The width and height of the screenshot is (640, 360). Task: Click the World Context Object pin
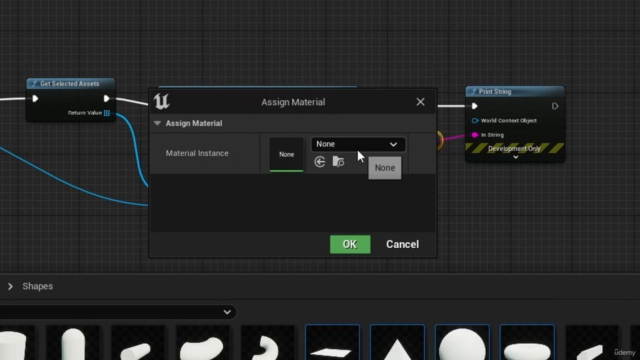[x=475, y=120]
